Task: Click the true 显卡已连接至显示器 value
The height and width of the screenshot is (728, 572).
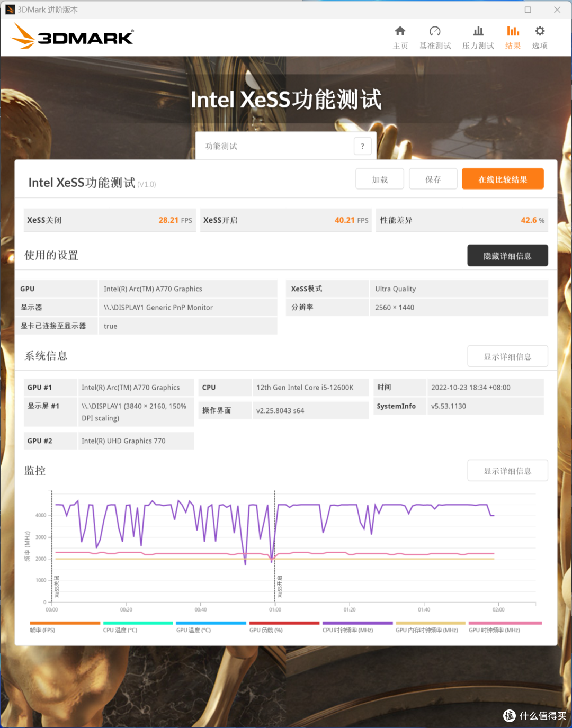Action: point(110,326)
